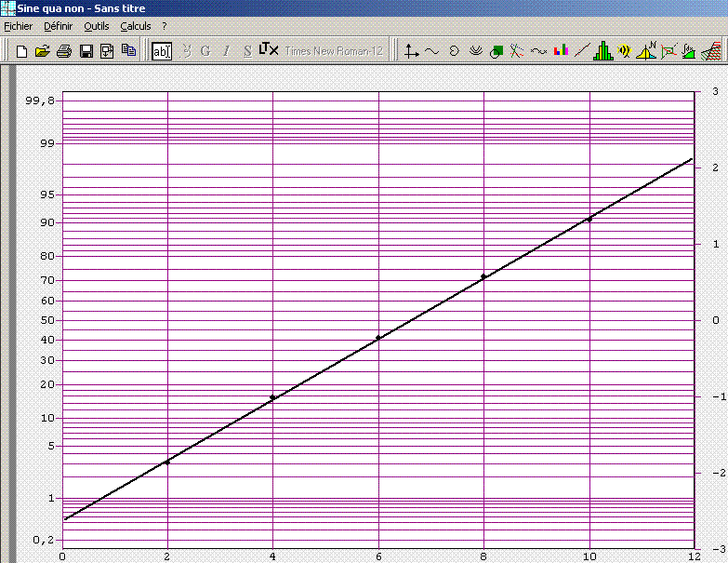Save the file with the floppy disk icon
Image resolution: width=728 pixels, height=563 pixels.
point(86,51)
